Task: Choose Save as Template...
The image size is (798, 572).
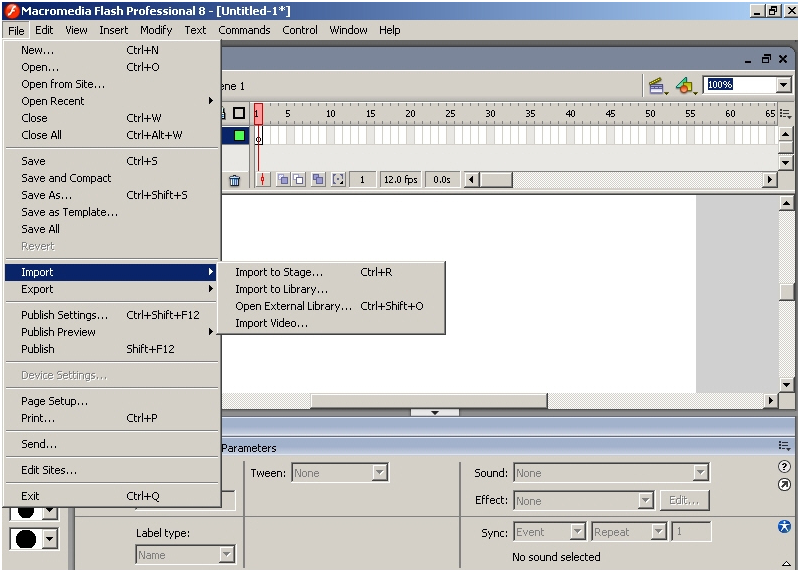Action: click(111, 212)
